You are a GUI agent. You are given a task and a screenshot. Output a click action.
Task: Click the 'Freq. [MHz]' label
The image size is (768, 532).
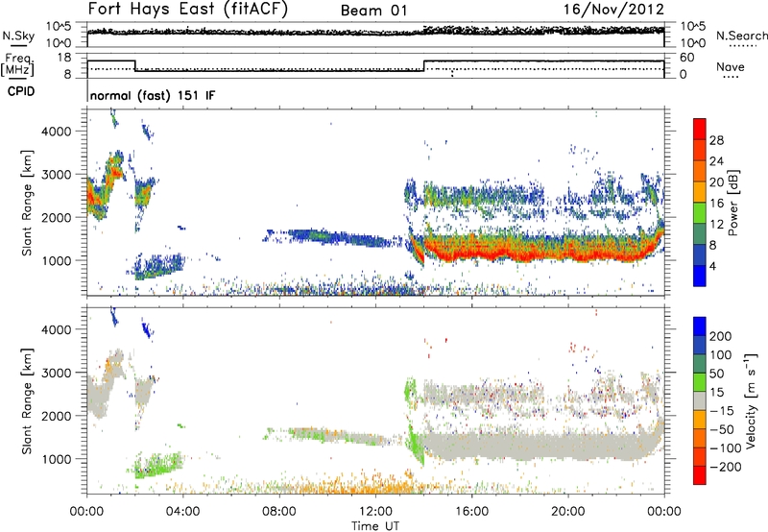click(17, 64)
